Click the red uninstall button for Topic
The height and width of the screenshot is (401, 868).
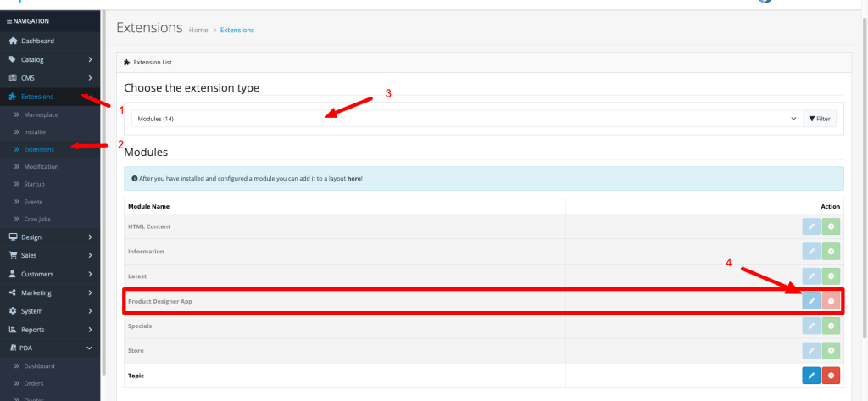[x=832, y=375]
